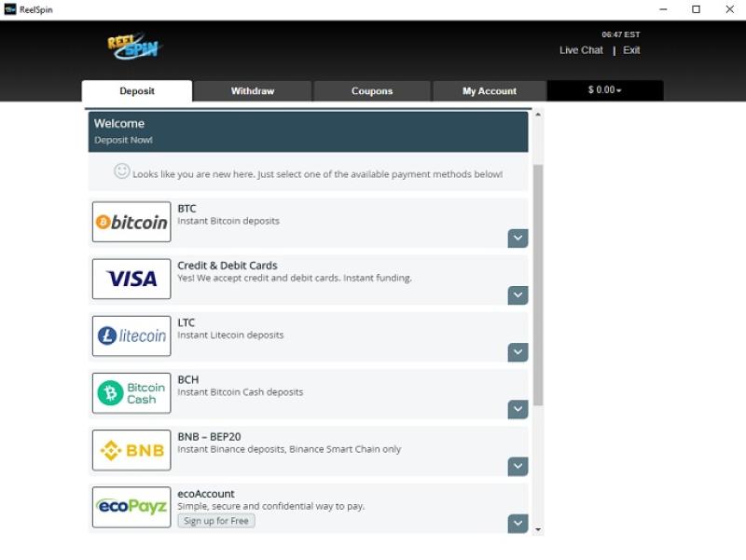The width and height of the screenshot is (746, 560).
Task: Open the Live Chat link
Action: pos(581,50)
